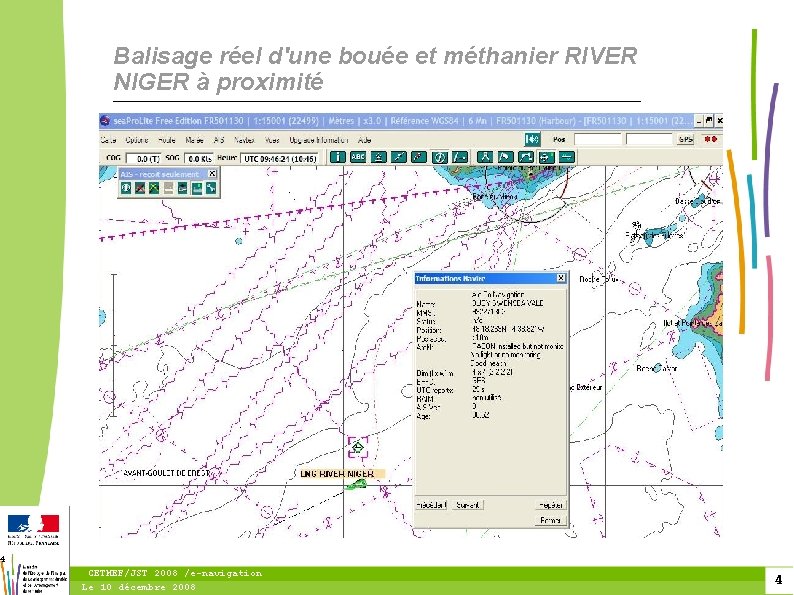
Task: Open the AIS menu
Action: (x=218, y=140)
